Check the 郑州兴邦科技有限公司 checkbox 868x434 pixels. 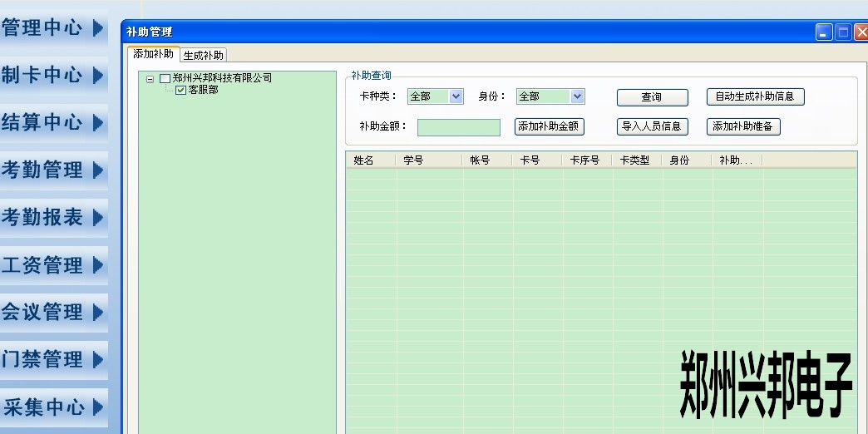tap(165, 79)
